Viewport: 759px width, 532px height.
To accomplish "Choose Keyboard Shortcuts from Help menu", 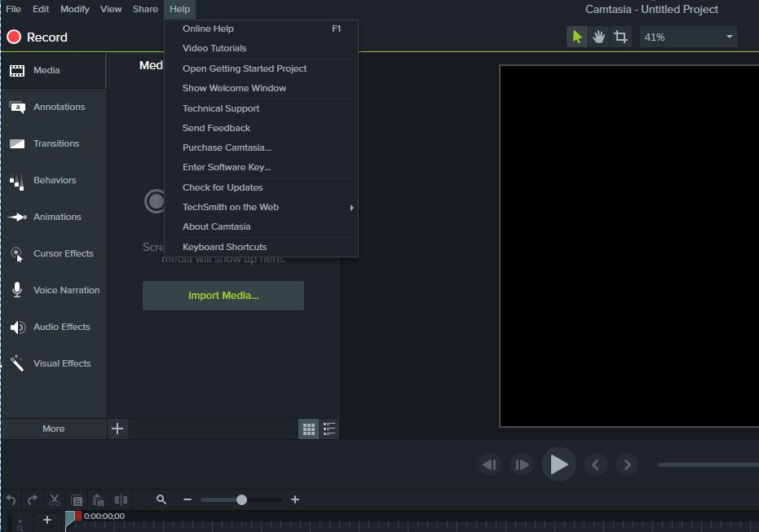I will (224, 246).
